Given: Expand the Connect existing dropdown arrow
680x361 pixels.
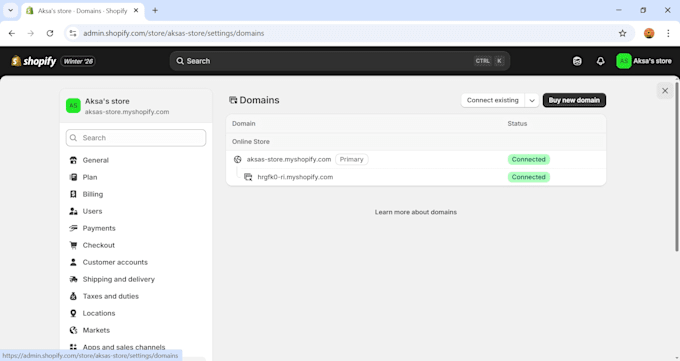Looking at the screenshot, I should click(x=532, y=100).
